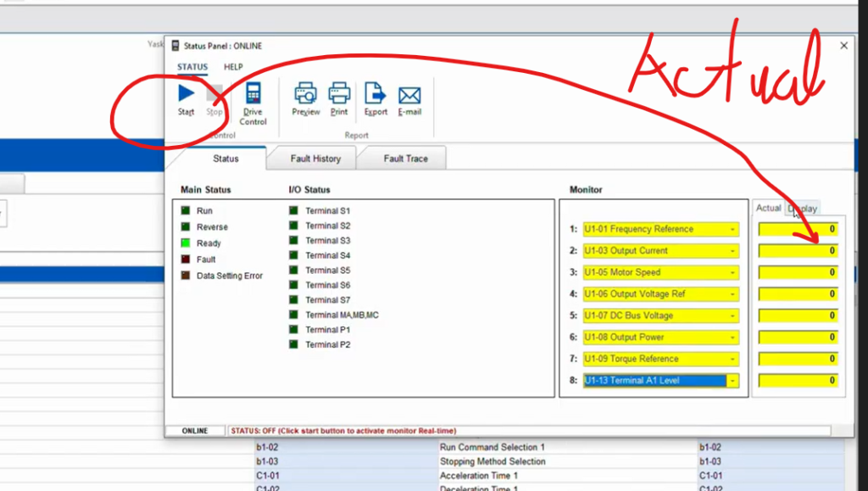Open Drive Control calculator icon
868x491 pixels.
click(x=253, y=93)
